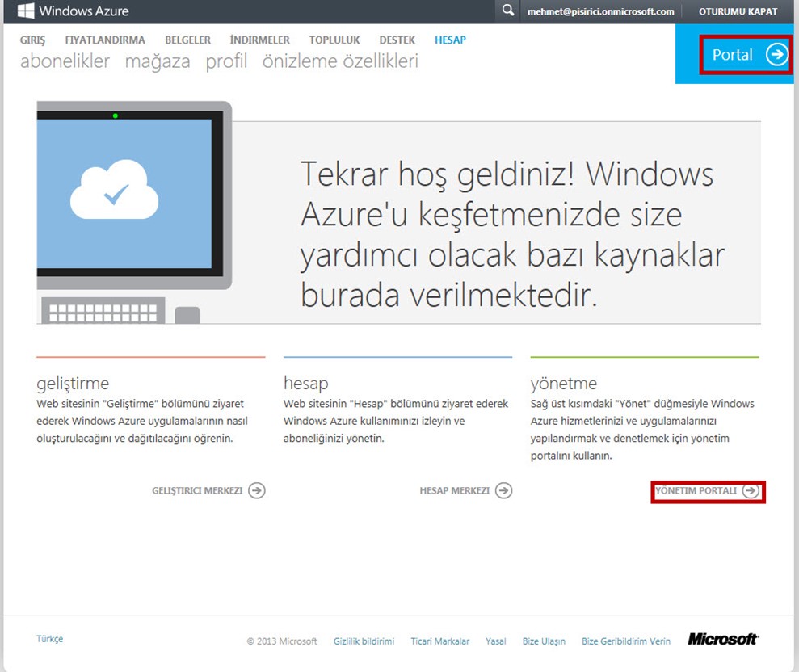The image size is (799, 672).
Task: Open the İNDİRMELER menu
Action: click(260, 40)
